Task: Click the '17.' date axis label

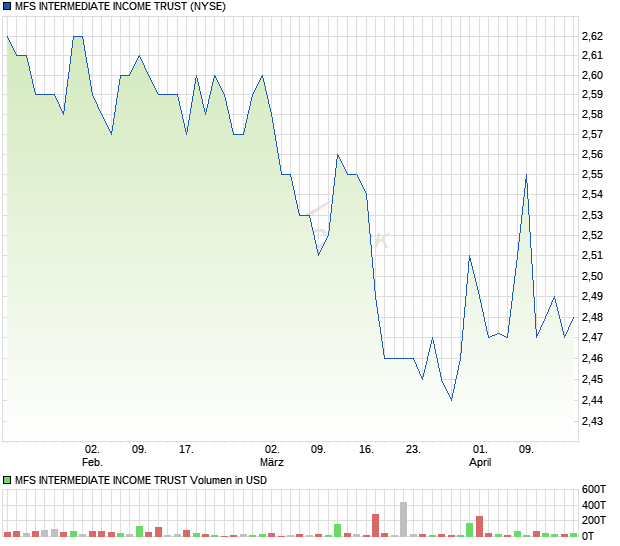Action: [186, 450]
